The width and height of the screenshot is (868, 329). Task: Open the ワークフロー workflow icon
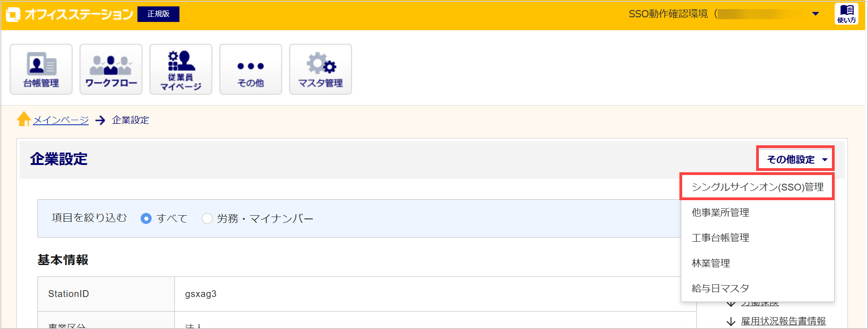111,69
